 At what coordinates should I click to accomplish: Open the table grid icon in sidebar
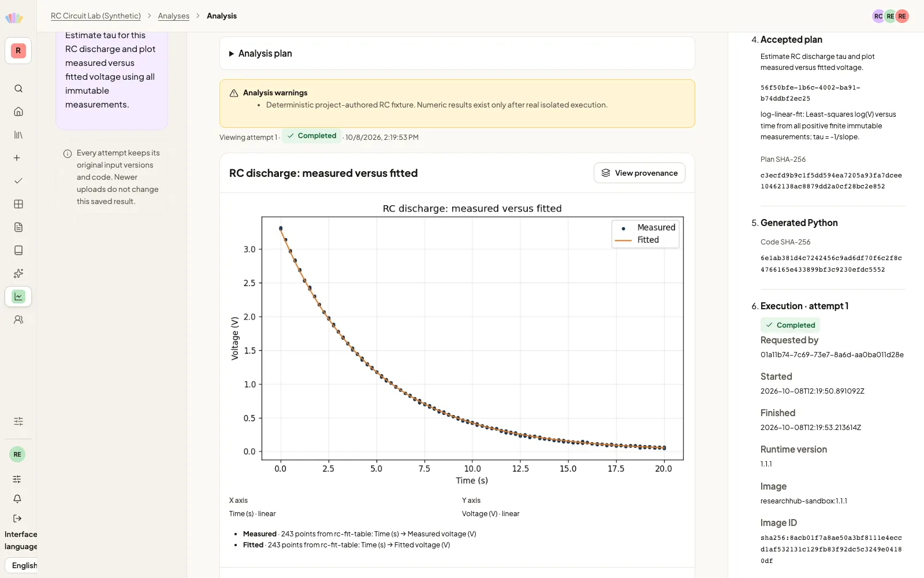coord(18,204)
